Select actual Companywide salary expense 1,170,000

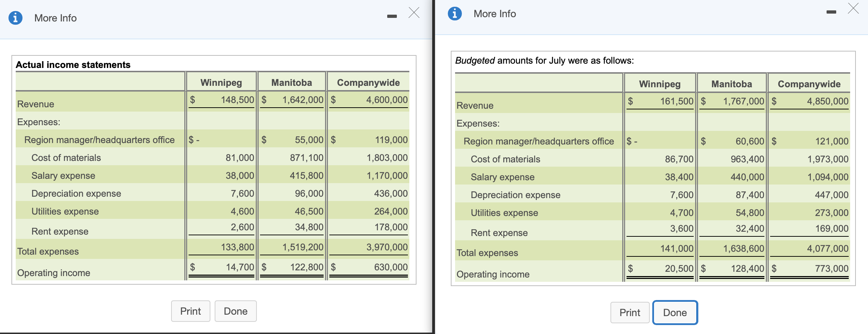tap(387, 176)
